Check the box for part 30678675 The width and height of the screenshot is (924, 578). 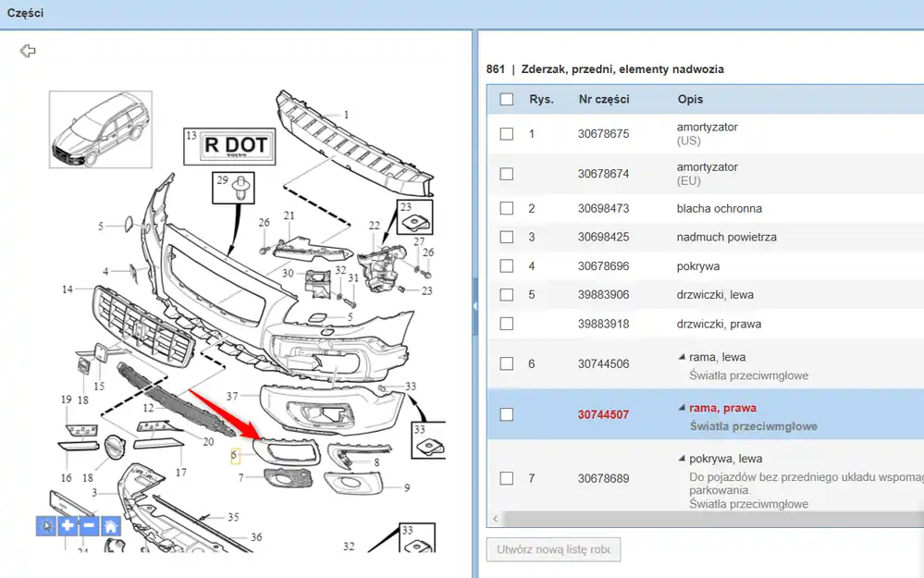(x=506, y=134)
